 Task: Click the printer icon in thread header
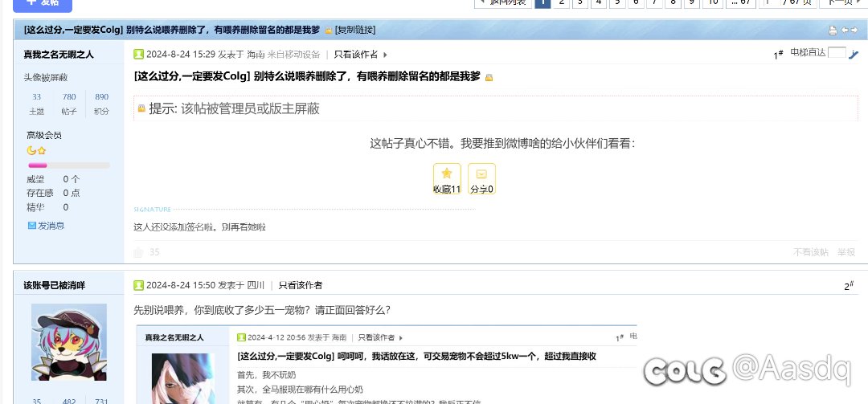point(833,31)
